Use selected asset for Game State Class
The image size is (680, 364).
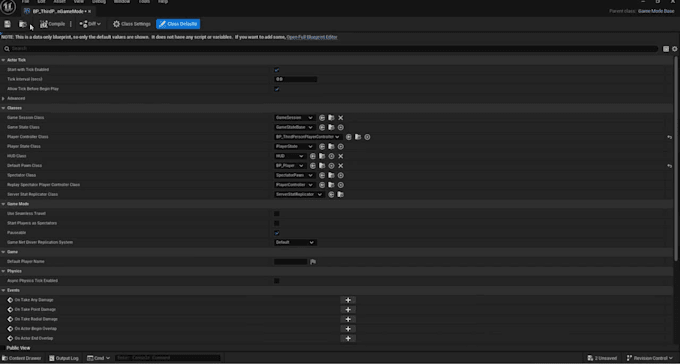(322, 127)
